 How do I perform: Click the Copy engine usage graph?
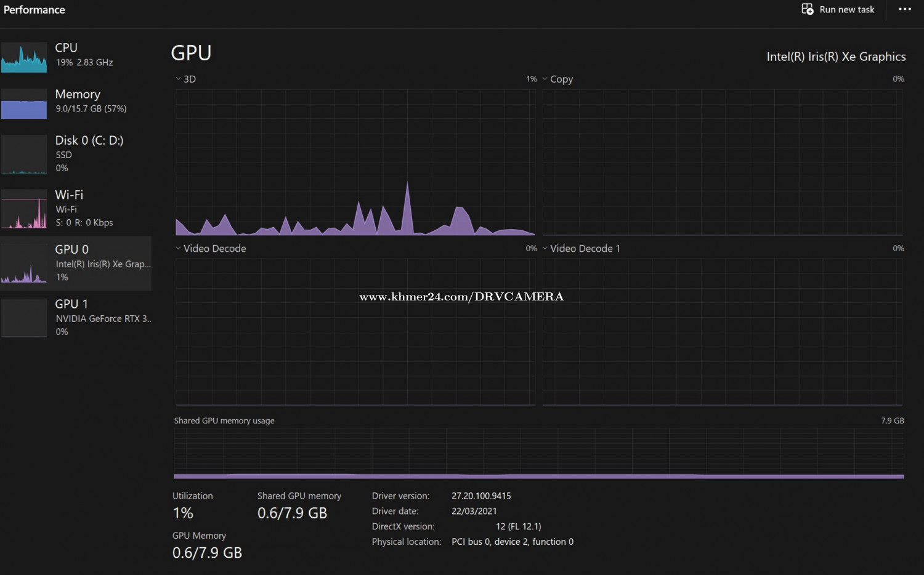pos(722,163)
